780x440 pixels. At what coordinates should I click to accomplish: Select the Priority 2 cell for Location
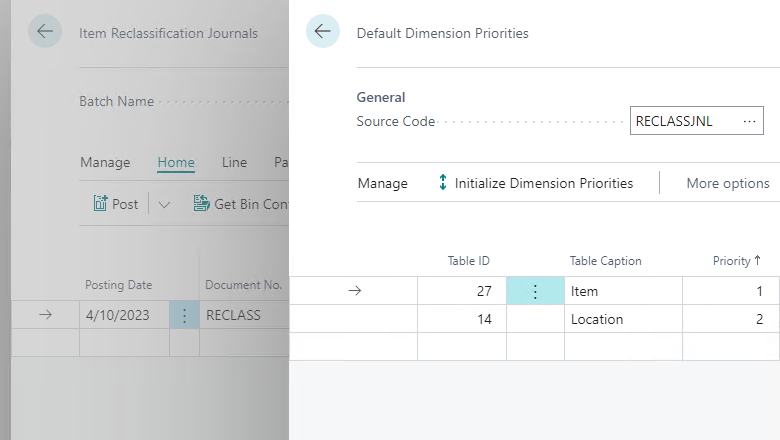tap(731, 319)
